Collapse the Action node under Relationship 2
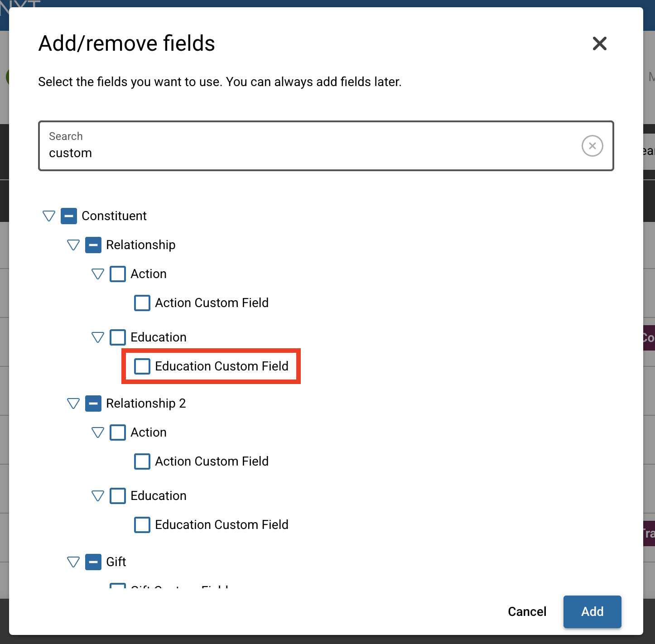655x644 pixels. click(98, 433)
